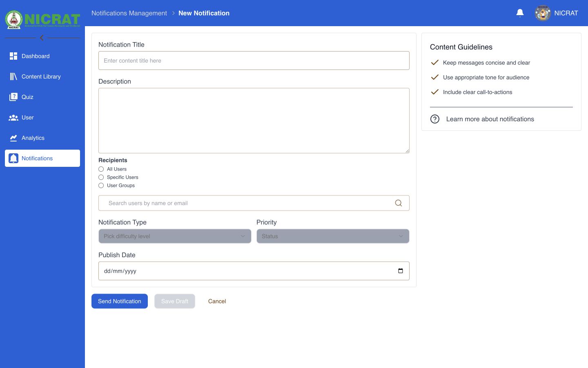Image resolution: width=588 pixels, height=368 pixels.
Task: Click checkmark beside Keep messages concise
Action: [x=435, y=63]
